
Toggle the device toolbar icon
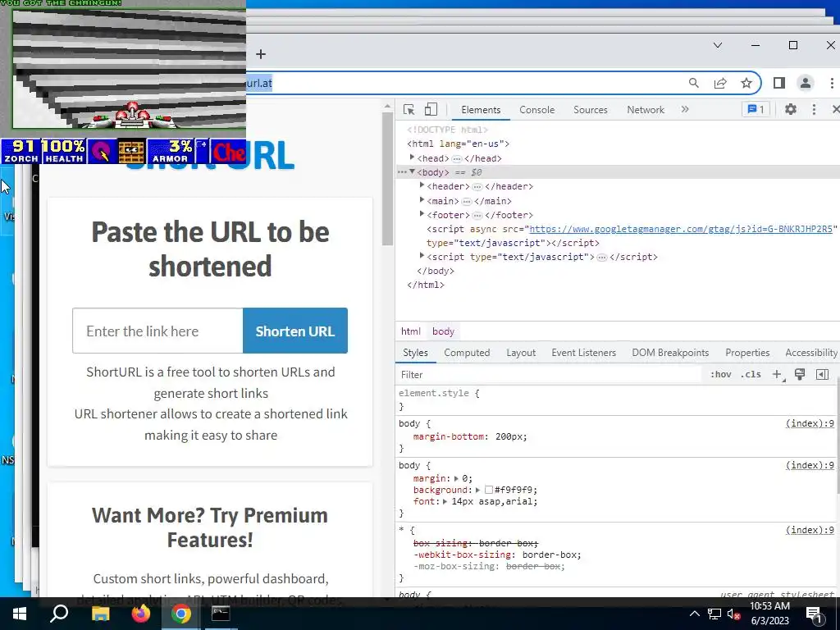click(x=431, y=109)
